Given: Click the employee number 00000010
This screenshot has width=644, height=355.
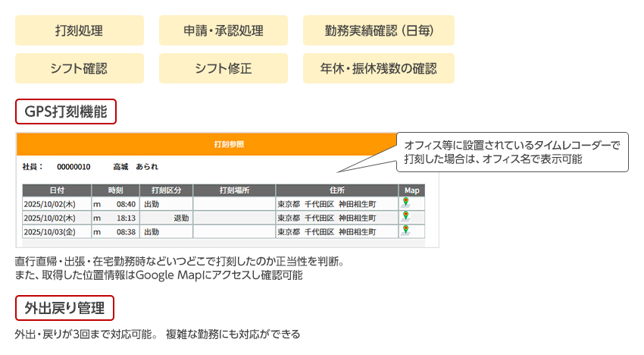Looking at the screenshot, I should coord(74,167).
